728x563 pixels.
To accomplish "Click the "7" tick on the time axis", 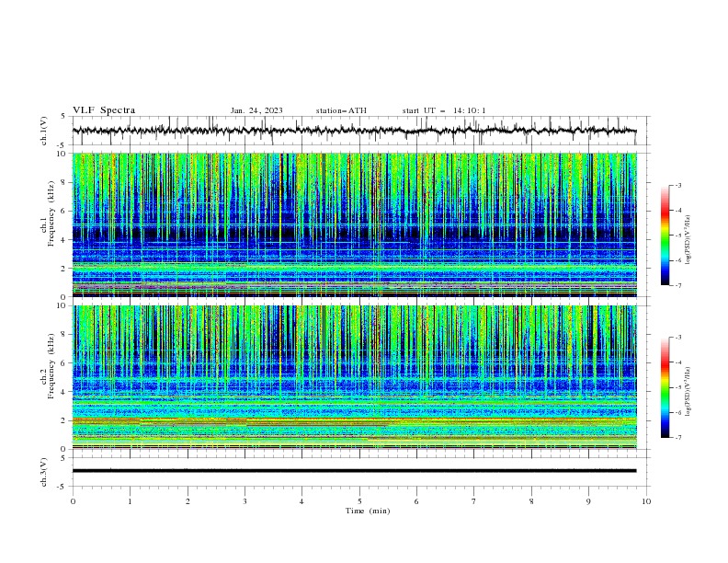I will (474, 501).
